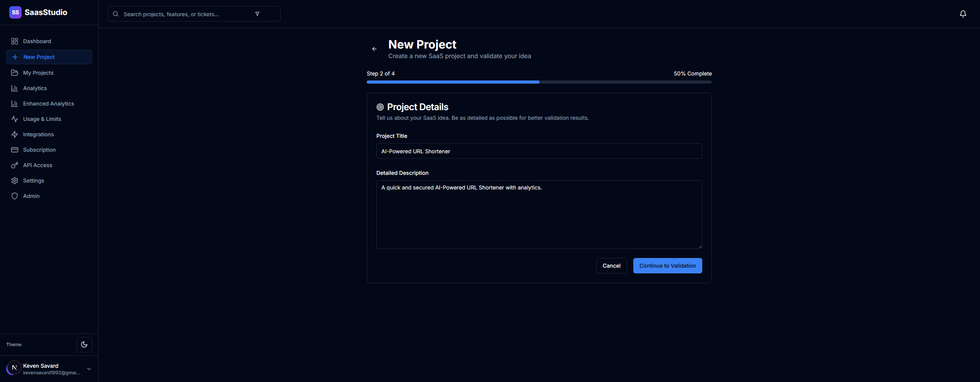The image size is (980, 382).
Task: Open the Settings gear icon
Action: point(14,181)
